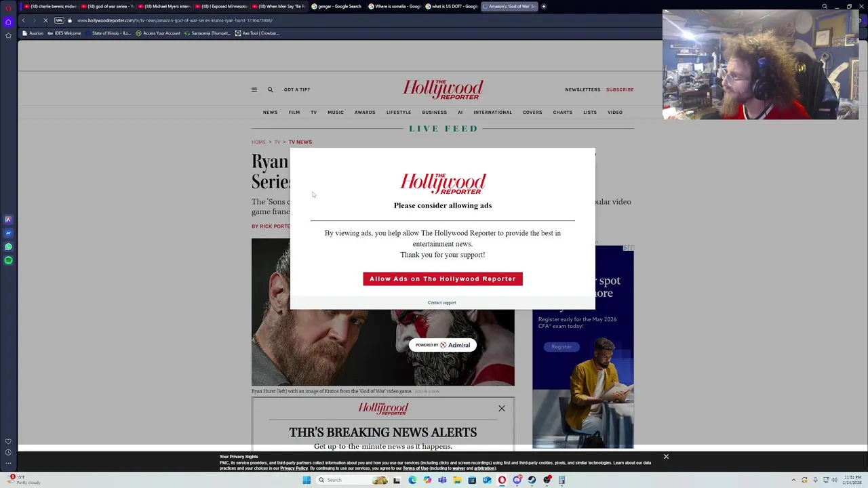Screen dimensions: 868x488
Task: Switch to 'what is US DOT' tab
Action: click(x=452, y=6)
